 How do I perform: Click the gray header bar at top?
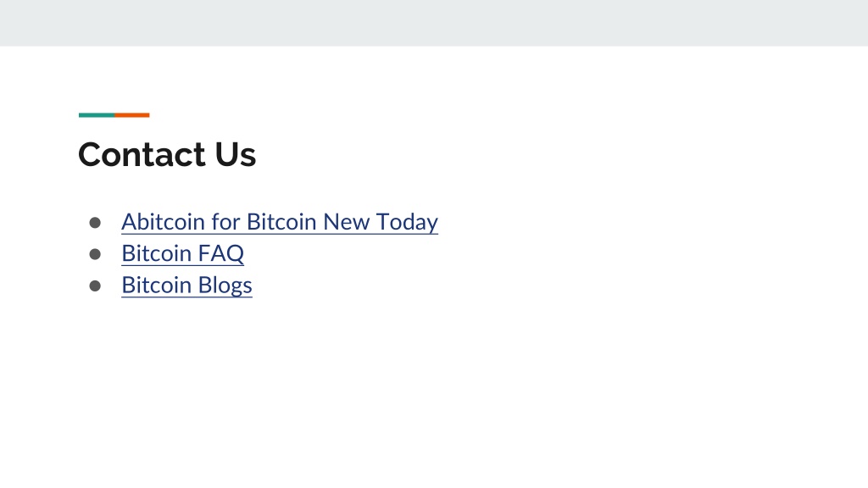[x=434, y=23]
